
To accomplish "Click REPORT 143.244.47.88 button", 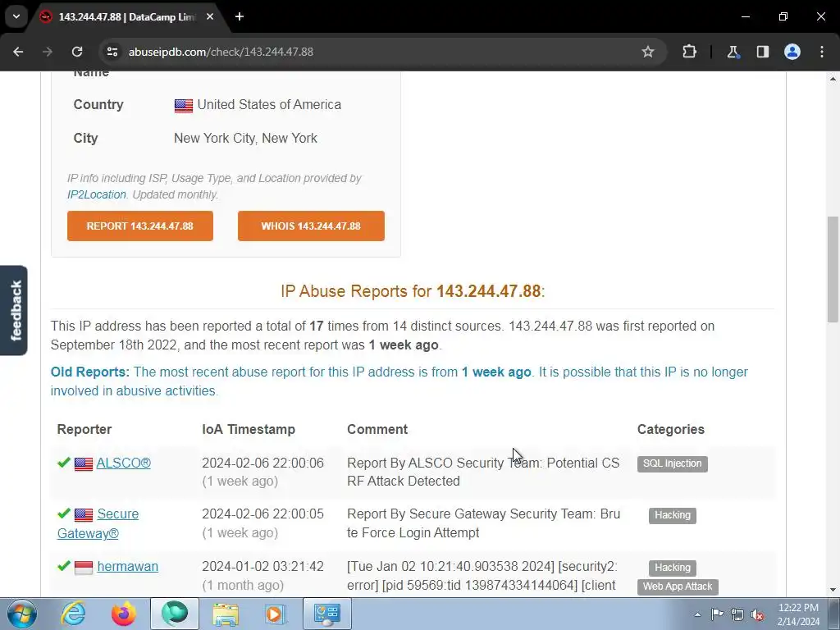I will pos(139,226).
